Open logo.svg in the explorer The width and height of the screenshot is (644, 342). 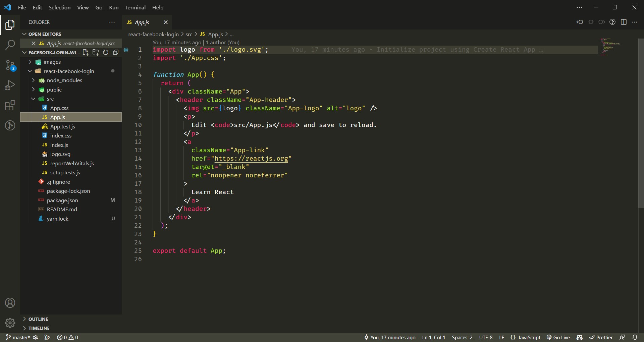click(71, 154)
